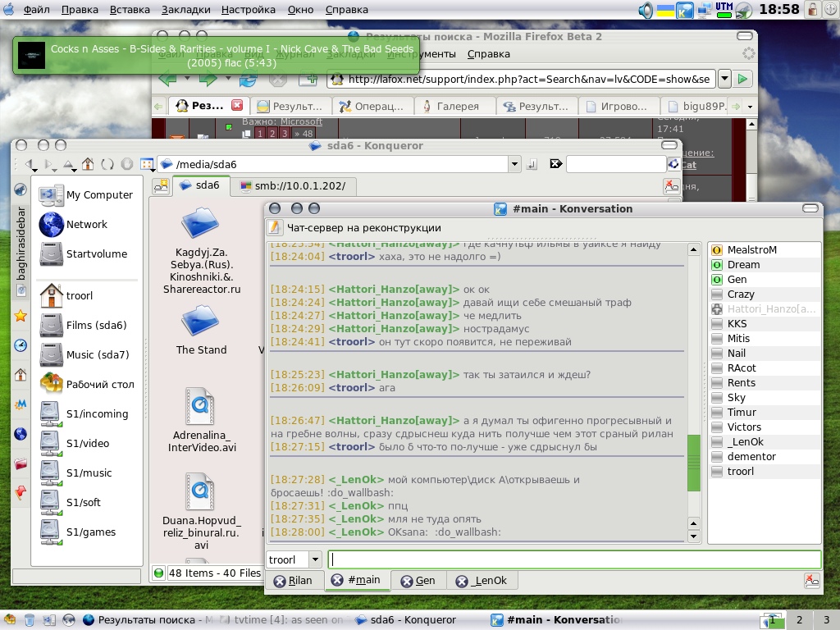Viewport: 840px width, 630px height.
Task: Close the active Firefox tab Рез...
Action: [237, 105]
